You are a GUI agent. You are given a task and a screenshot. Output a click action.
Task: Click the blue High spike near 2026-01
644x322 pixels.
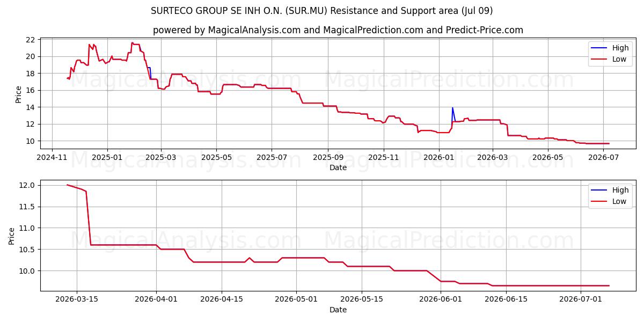click(453, 114)
